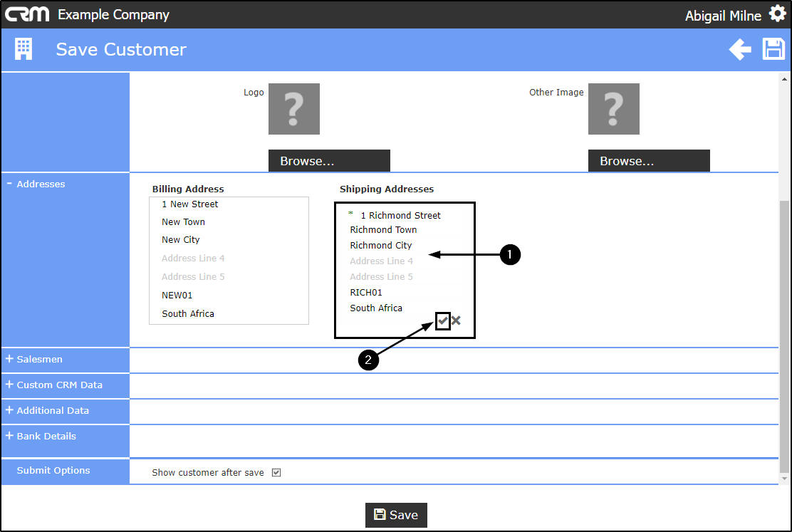The height and width of the screenshot is (532, 792).
Task: Click the CRM logo
Action: pyautogui.click(x=27, y=14)
